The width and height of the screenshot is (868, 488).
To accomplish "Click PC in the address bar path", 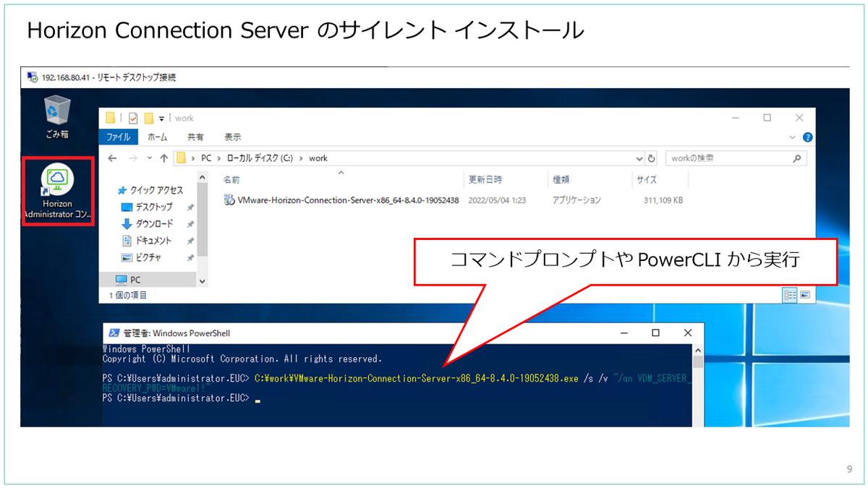I will (x=206, y=158).
